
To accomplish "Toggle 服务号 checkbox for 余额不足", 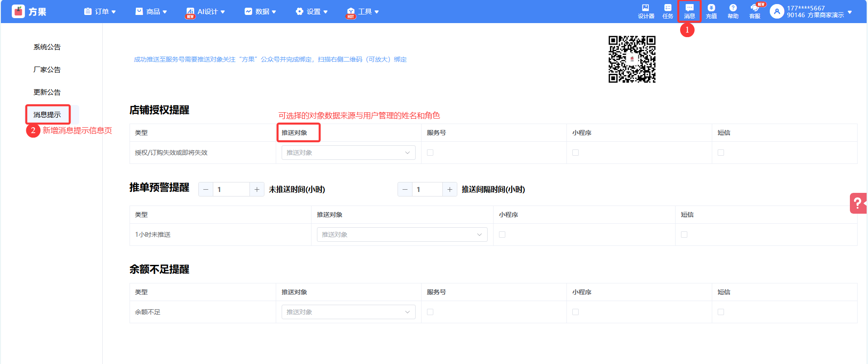I will tap(430, 312).
